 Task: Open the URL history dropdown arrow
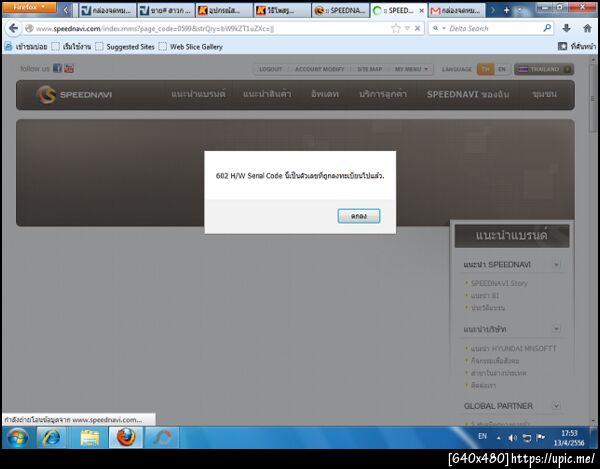click(407, 28)
